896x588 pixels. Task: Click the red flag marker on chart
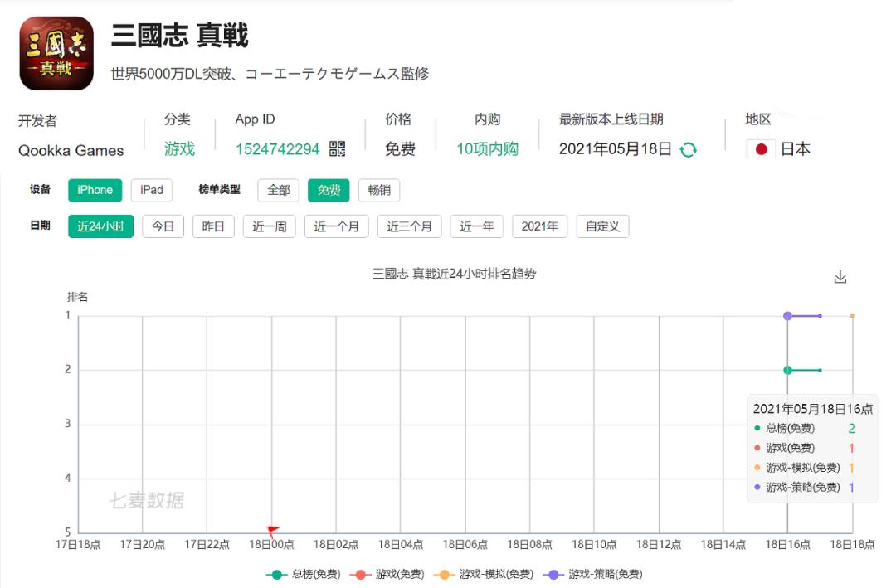click(273, 531)
